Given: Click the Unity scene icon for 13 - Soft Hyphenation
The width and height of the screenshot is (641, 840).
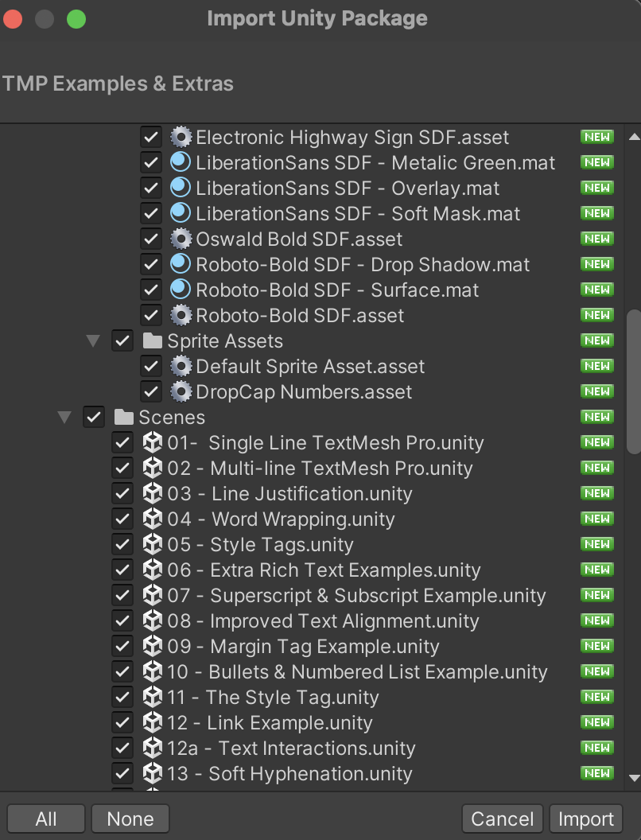Looking at the screenshot, I should tap(153, 773).
